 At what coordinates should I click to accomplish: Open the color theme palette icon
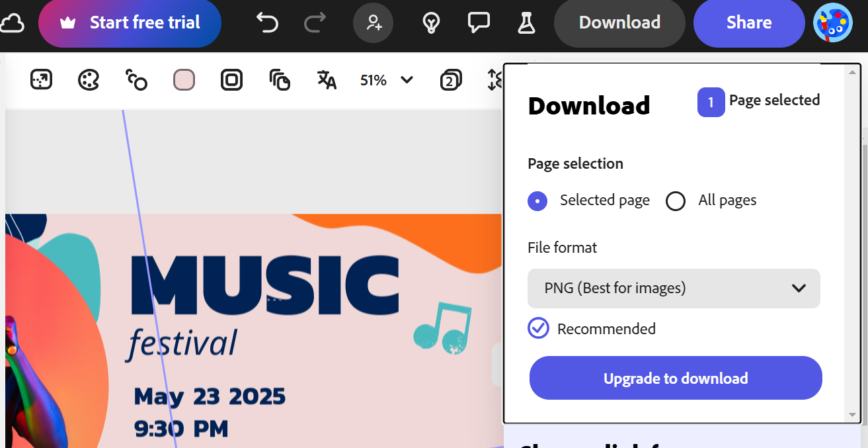point(88,80)
